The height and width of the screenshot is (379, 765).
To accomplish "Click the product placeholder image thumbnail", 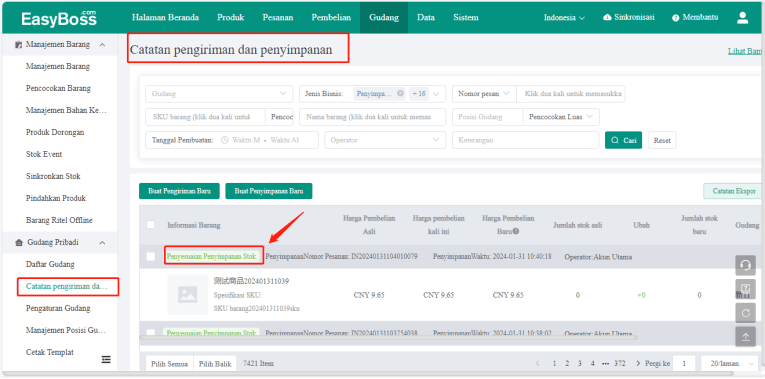I will point(187,295).
